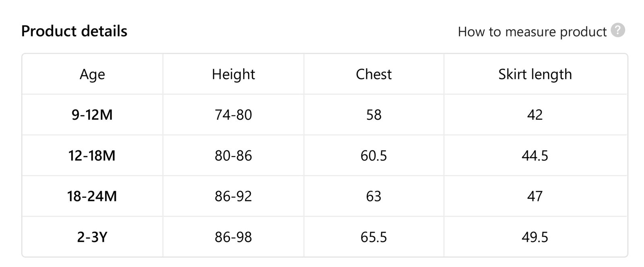Click the 18-24M age row label

[92, 196]
